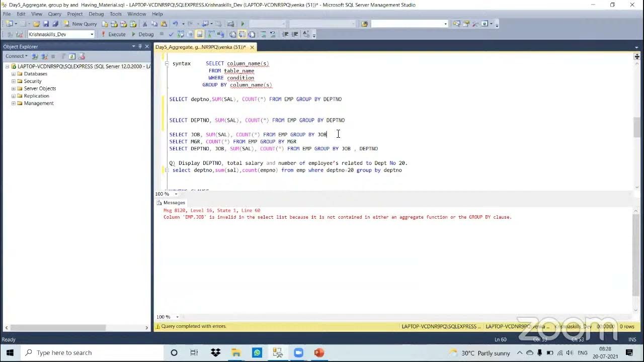Close the Object Explorer panel

(147, 46)
